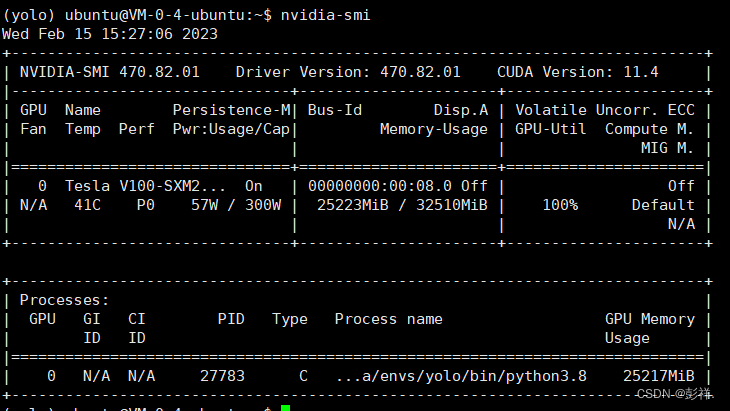Click the 'Pwr:Usage/Cap' header
The width and height of the screenshot is (730, 411).
click(x=231, y=129)
